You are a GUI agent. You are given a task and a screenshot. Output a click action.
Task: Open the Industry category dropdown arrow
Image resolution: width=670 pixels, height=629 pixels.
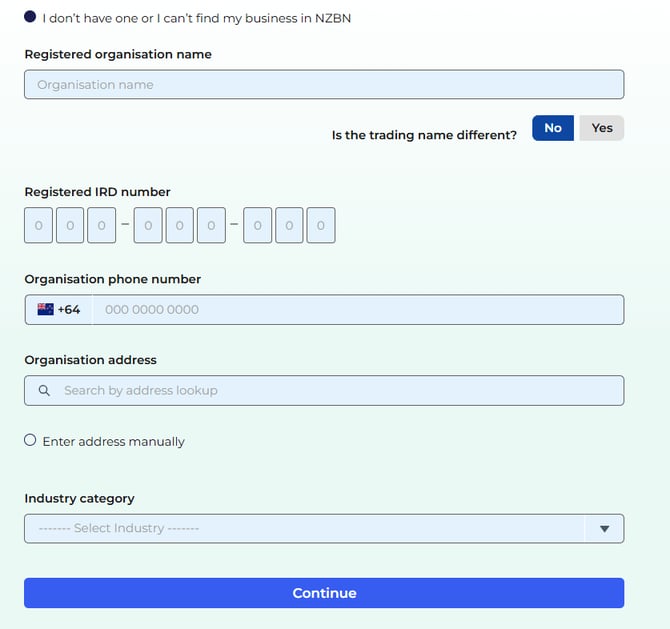click(604, 529)
